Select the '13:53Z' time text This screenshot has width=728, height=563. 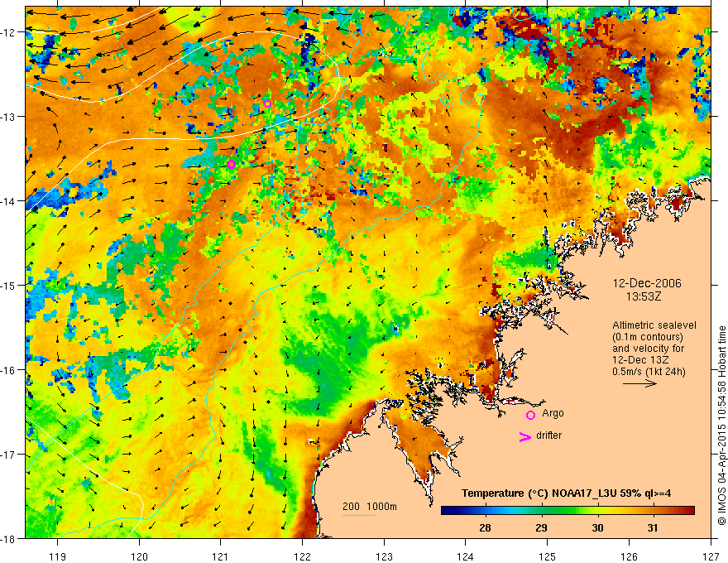[643, 296]
